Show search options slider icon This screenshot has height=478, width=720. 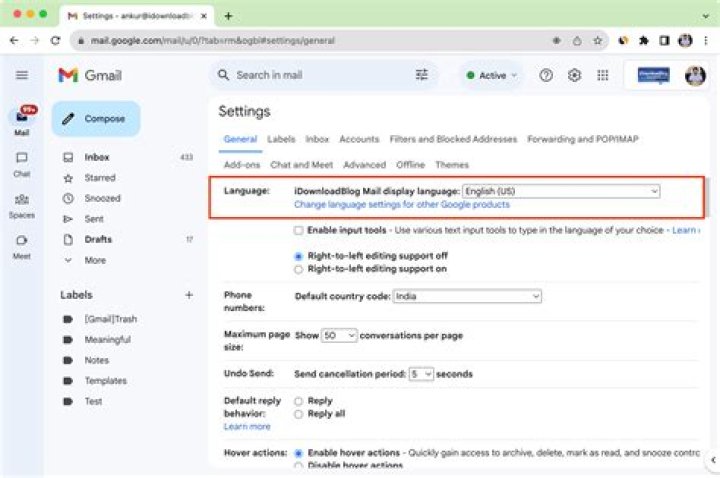pyautogui.click(x=422, y=74)
